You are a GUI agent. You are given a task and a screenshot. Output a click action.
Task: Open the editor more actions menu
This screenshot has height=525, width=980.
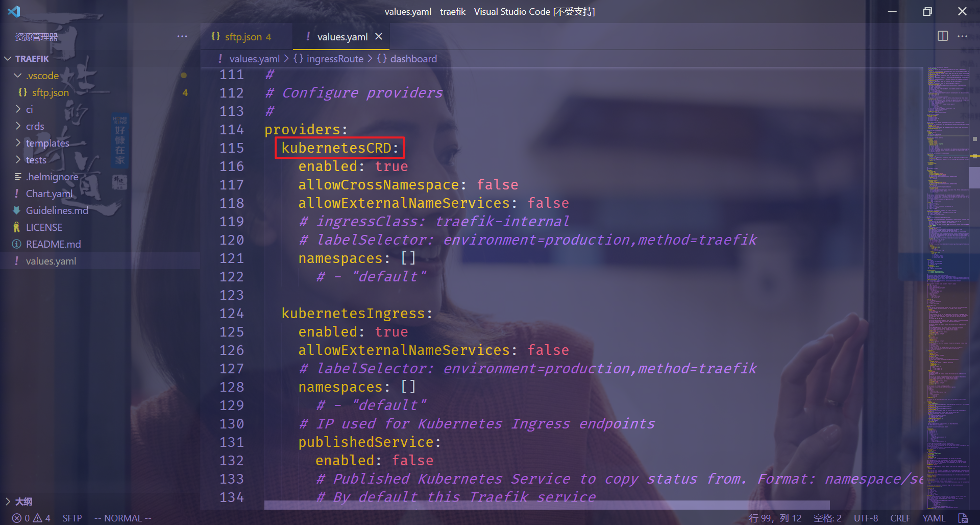click(x=963, y=36)
